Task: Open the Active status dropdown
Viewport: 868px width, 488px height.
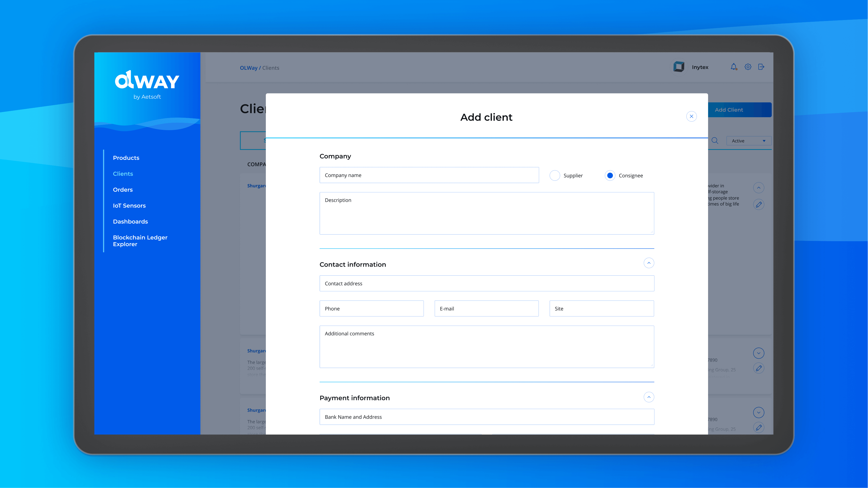Action: pyautogui.click(x=748, y=141)
